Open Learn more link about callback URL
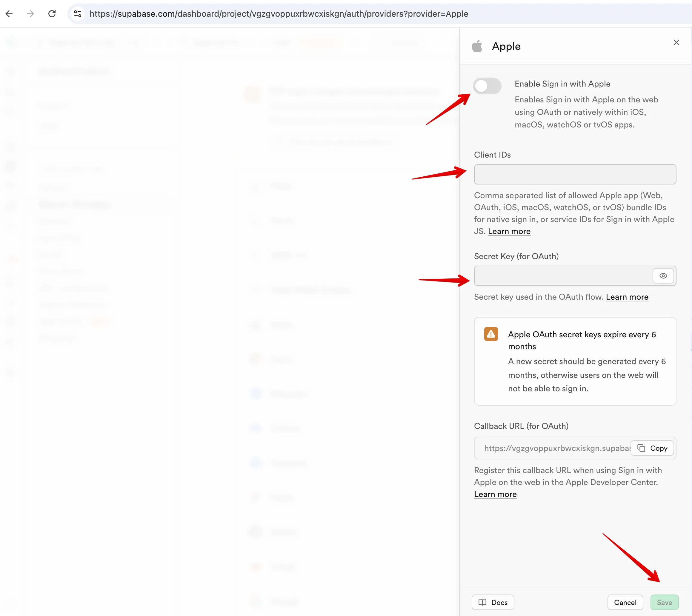 (x=495, y=494)
